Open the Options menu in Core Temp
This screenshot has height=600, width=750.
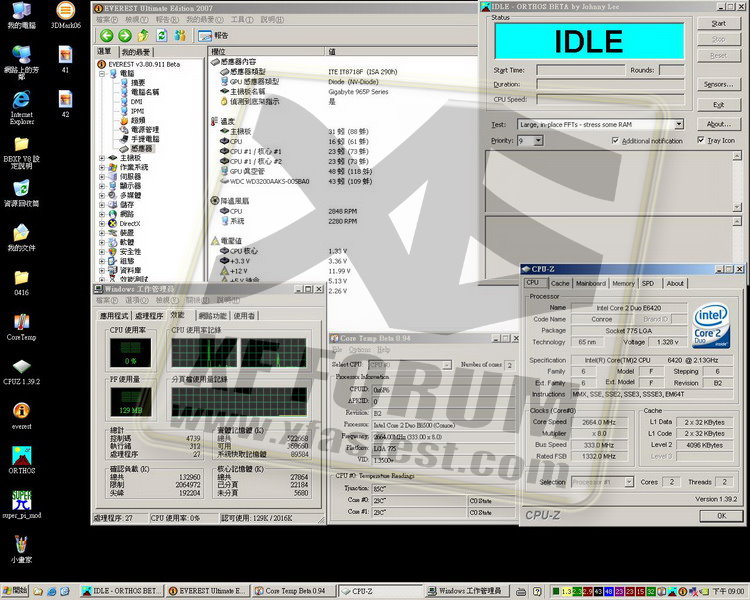pyautogui.click(x=359, y=350)
